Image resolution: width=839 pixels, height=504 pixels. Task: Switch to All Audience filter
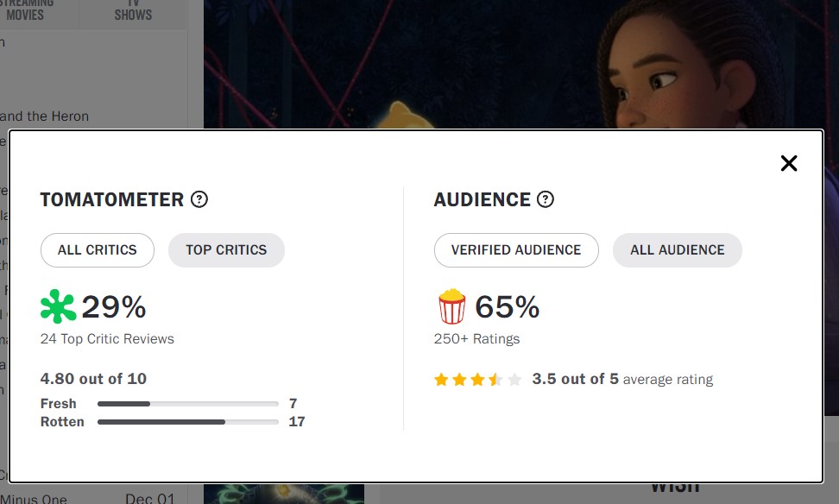[678, 250]
